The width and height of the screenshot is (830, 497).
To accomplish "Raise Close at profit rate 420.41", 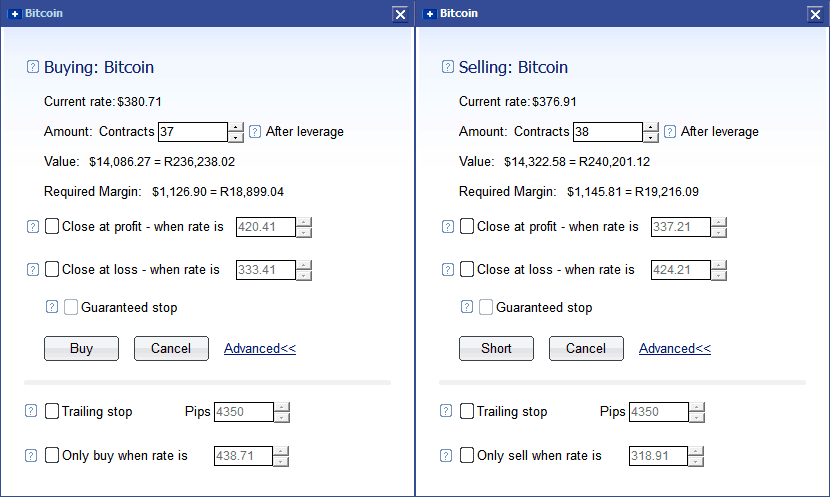I will (x=304, y=222).
